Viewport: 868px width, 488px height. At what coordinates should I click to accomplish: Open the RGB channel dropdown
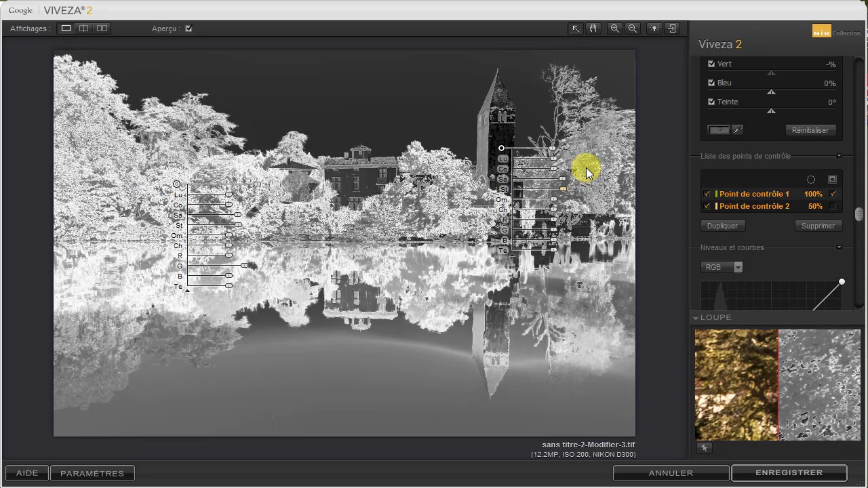click(x=722, y=267)
